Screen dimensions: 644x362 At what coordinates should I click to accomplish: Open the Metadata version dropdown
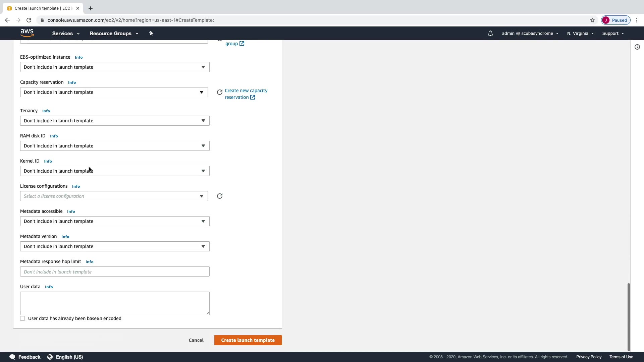point(115,246)
